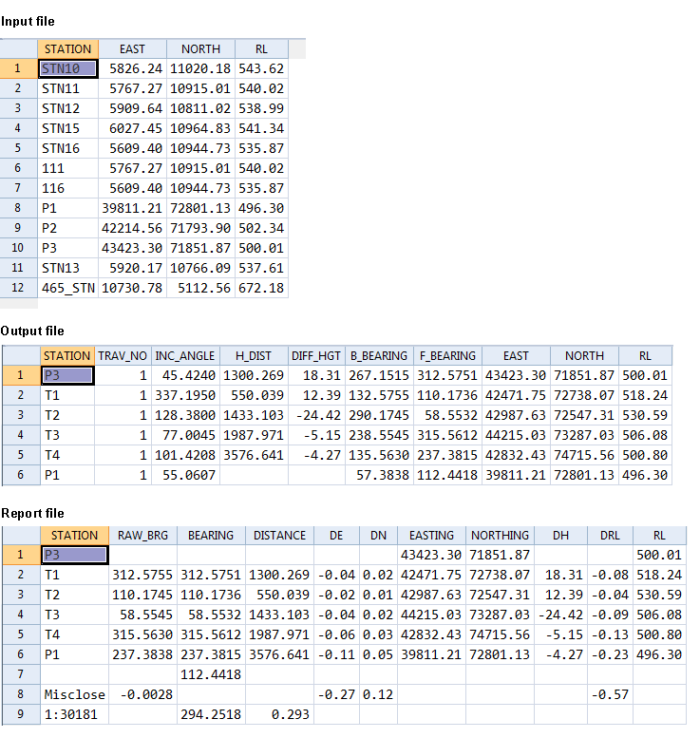Click RL value 672.18 in Input file
Image resolution: width=700 pixels, height=738 pixels.
pyautogui.click(x=262, y=288)
